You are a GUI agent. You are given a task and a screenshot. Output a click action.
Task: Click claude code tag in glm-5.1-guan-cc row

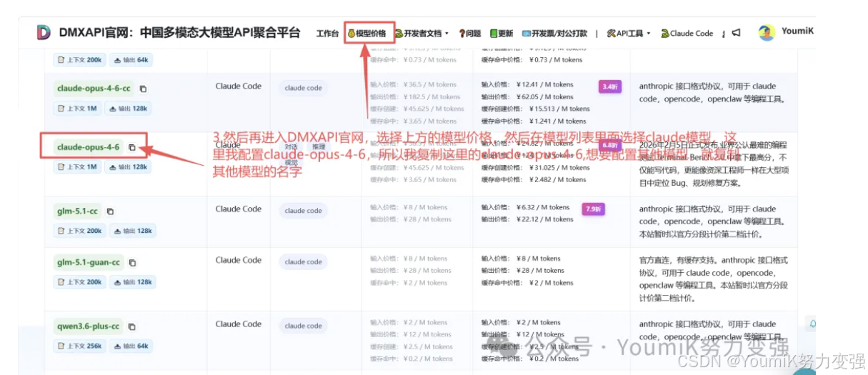point(303,262)
